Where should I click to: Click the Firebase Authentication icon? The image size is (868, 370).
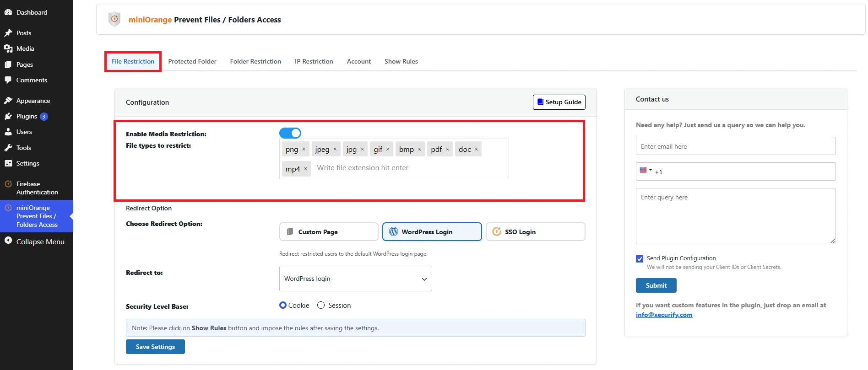8,184
